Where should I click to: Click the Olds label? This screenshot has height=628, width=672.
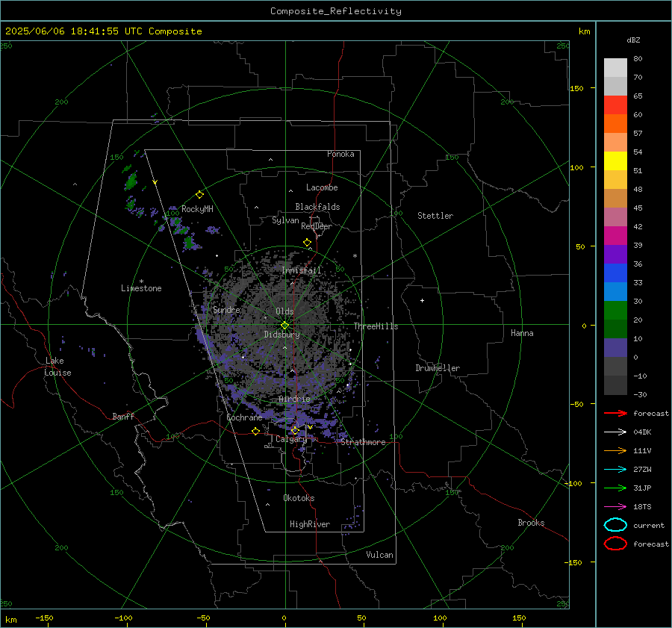[284, 311]
